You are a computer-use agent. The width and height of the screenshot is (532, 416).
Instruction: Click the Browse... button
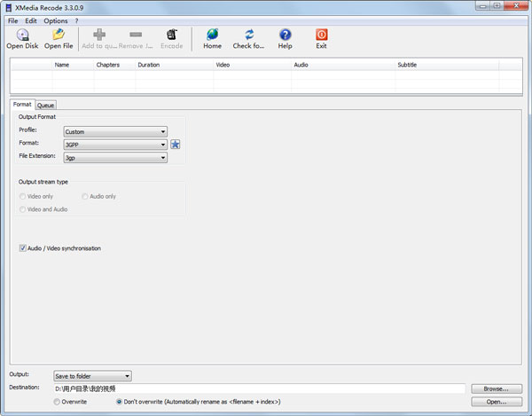click(x=497, y=389)
